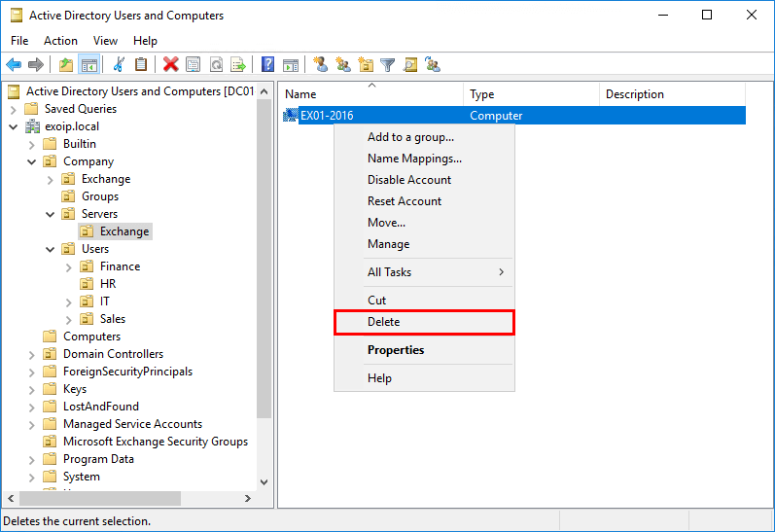Screen dimensions: 775x532
Task: Select Microsoft Exchange Security Groups in tree
Action: coord(156,442)
